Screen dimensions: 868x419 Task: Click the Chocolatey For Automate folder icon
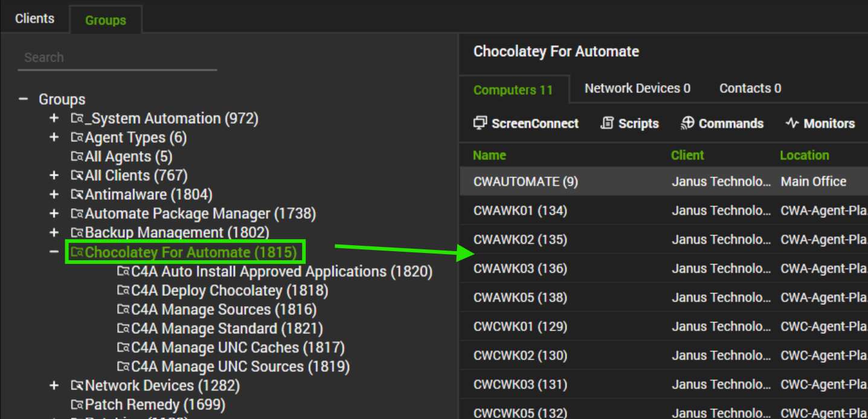[77, 252]
